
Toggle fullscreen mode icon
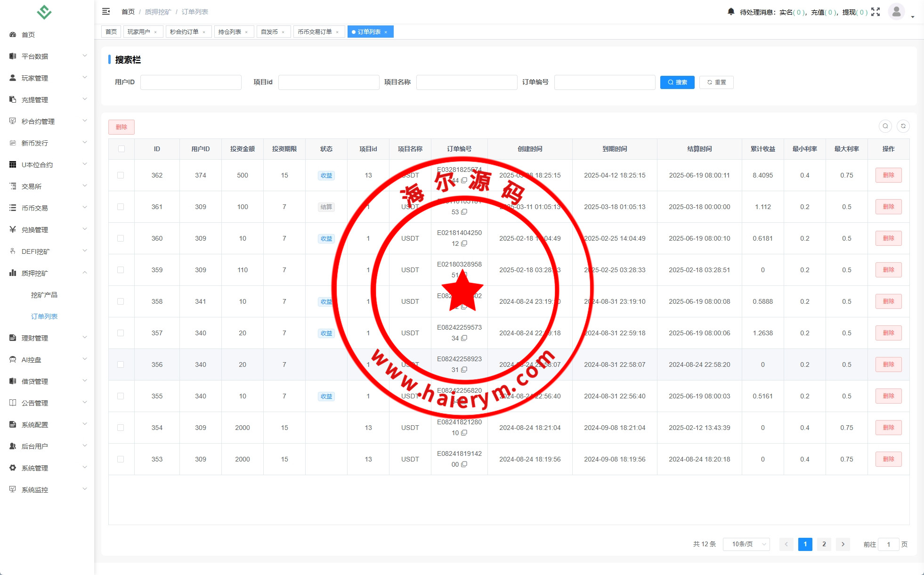coord(875,12)
